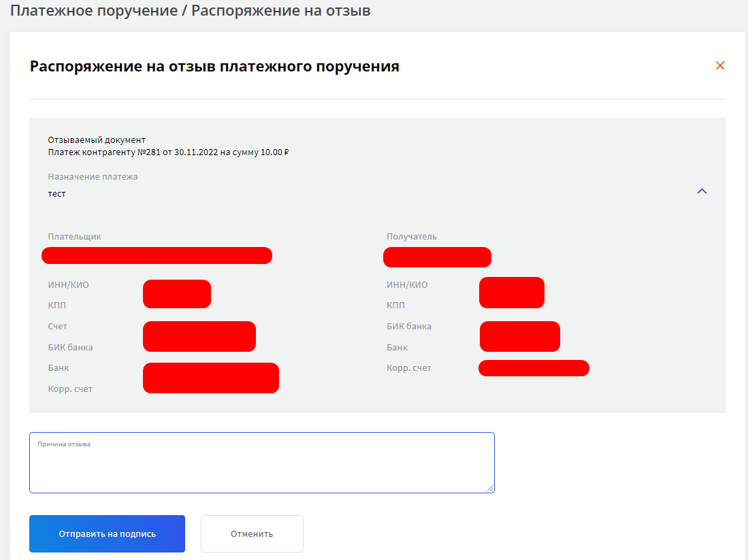Click the Счет label under Плательщик
This screenshot has width=748, height=560.
pos(57,326)
